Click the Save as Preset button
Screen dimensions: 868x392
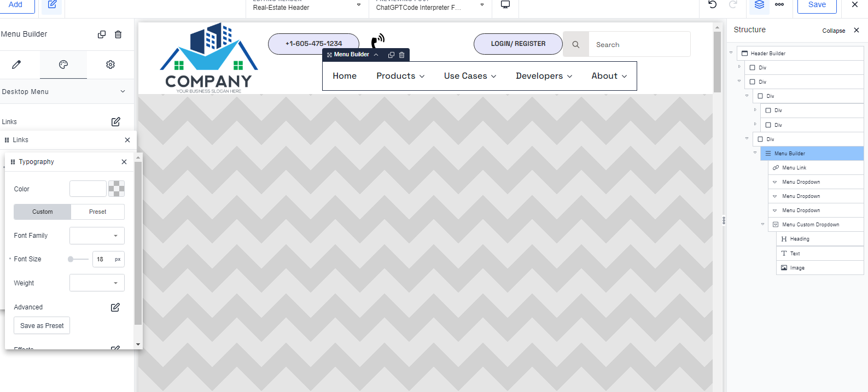tap(42, 326)
